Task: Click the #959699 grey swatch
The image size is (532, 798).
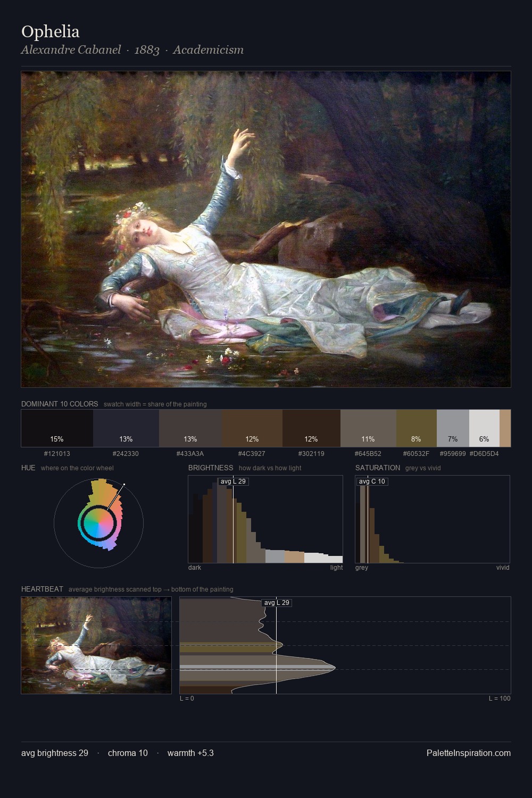Action: click(x=453, y=428)
